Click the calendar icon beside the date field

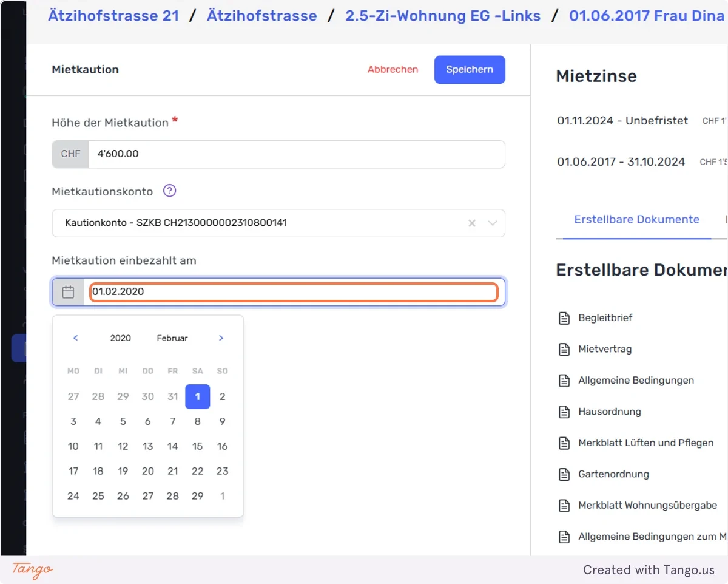pyautogui.click(x=68, y=292)
